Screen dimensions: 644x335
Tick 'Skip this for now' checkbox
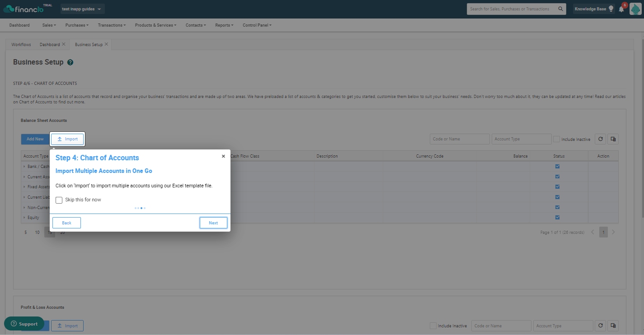coord(59,200)
